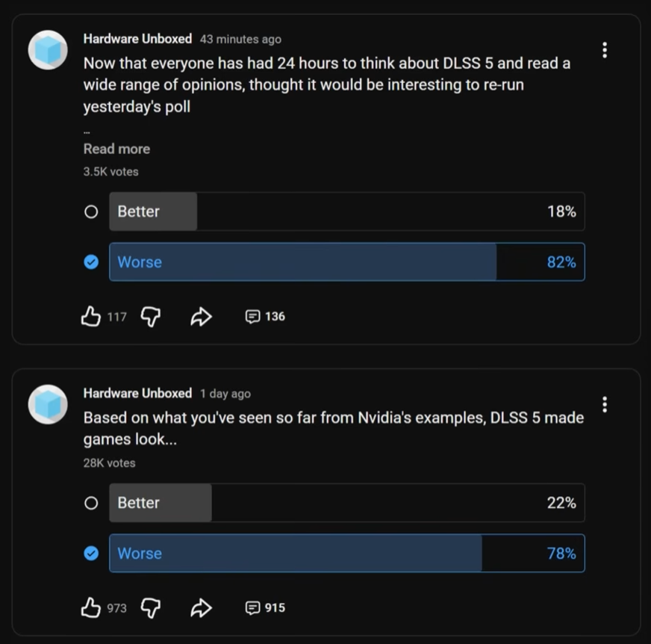This screenshot has height=644, width=651.
Task: Click the 82% Worse result bar in top poll
Action: pyautogui.click(x=346, y=262)
